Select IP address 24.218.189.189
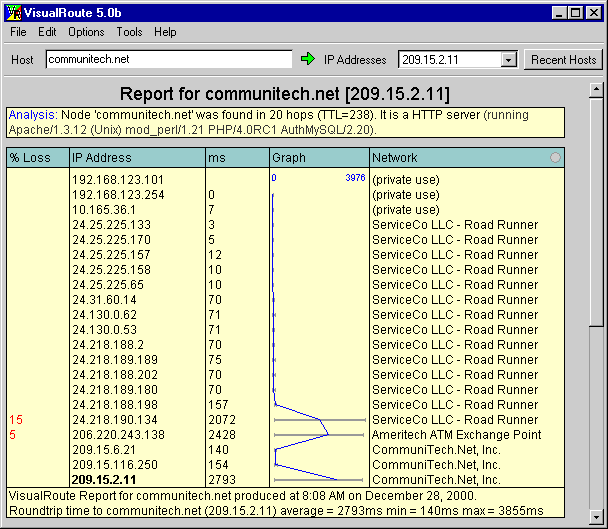This screenshot has height=529, width=608. click(x=115, y=360)
